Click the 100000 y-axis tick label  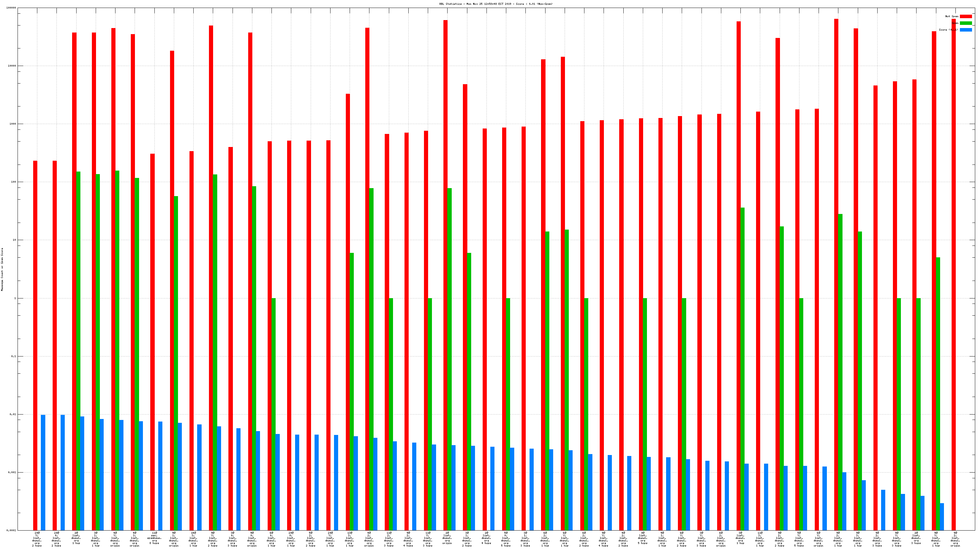(x=11, y=8)
